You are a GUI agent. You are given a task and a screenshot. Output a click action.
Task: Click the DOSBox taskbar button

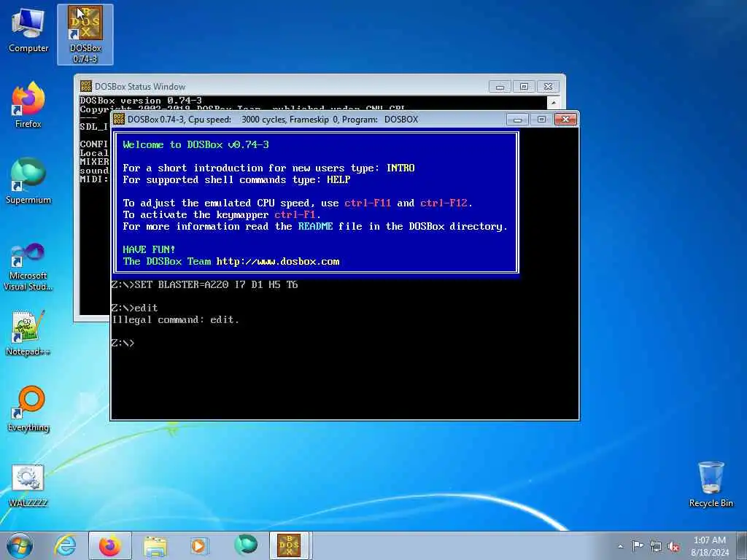click(x=290, y=545)
